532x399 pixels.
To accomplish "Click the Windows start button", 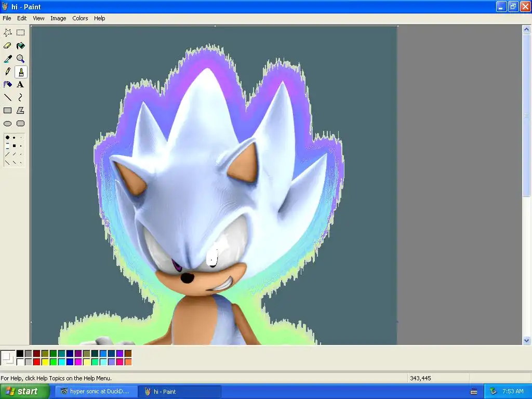I will click(24, 392).
